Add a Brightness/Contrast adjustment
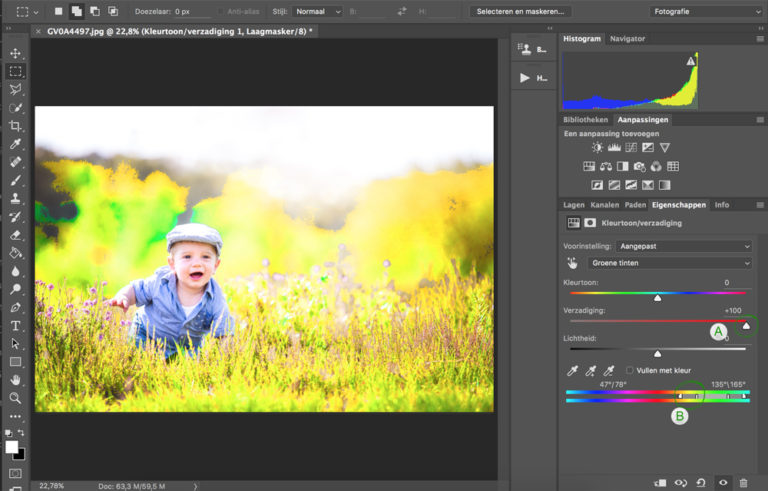Screen dimensions: 768x491 pyautogui.click(x=598, y=148)
